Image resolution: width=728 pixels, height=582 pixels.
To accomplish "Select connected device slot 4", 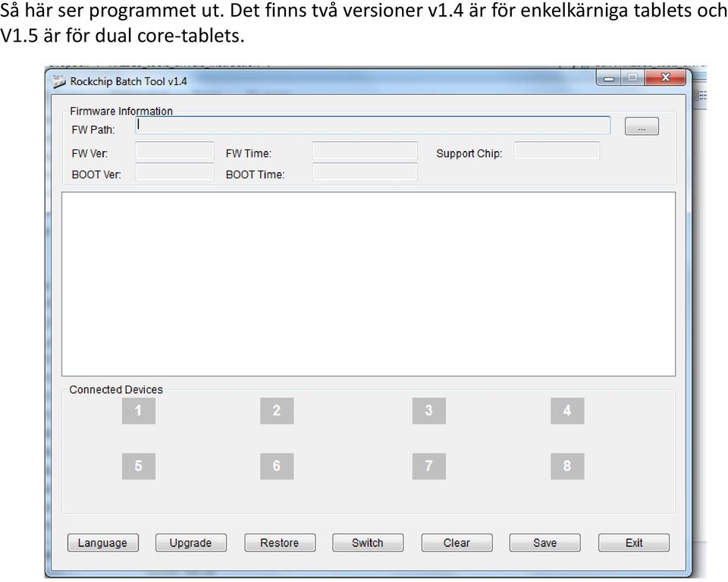I will 567,411.
